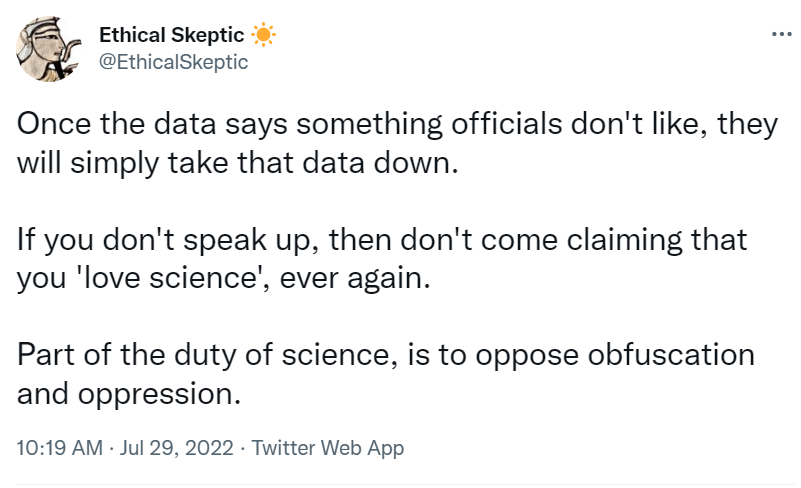
Task: Click the 10:19 AM timestamp
Action: tap(59, 447)
